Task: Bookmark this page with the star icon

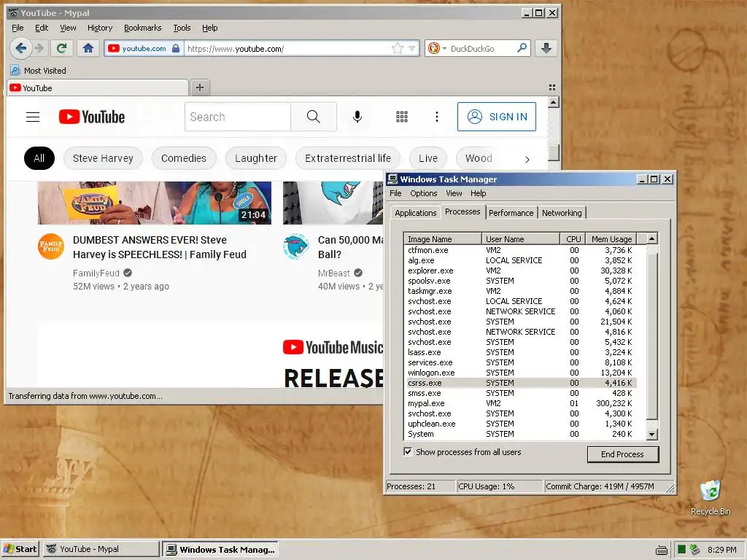Action: point(397,49)
